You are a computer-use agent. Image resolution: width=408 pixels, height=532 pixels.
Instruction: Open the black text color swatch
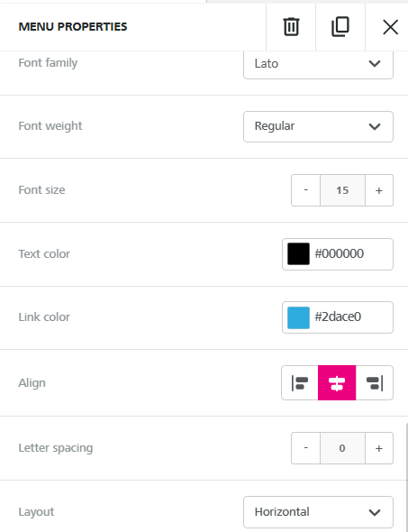coord(298,253)
